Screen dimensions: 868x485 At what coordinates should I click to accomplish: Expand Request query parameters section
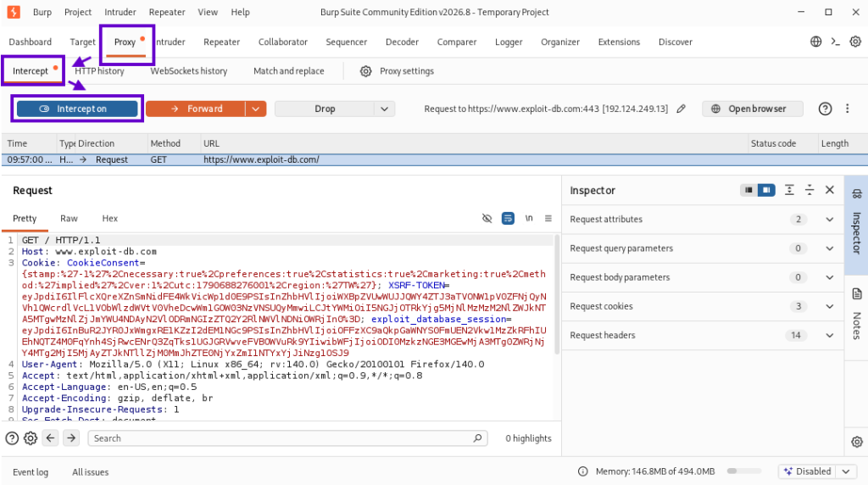click(x=829, y=248)
